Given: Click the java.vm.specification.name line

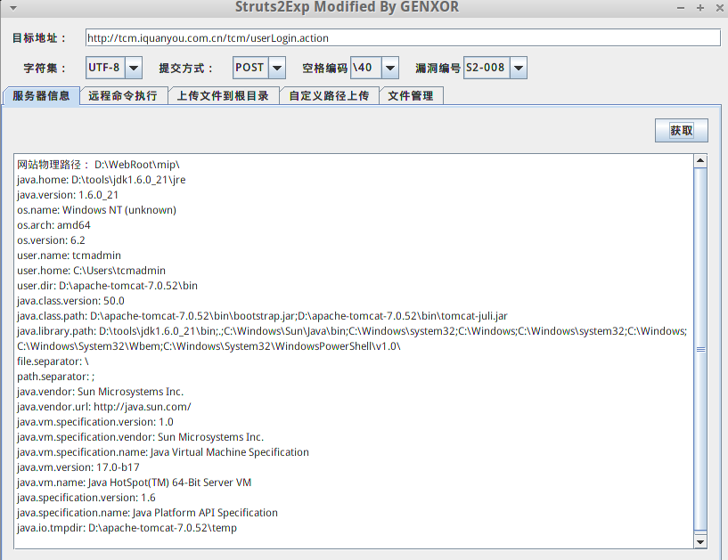Looking at the screenshot, I should 163,452.
